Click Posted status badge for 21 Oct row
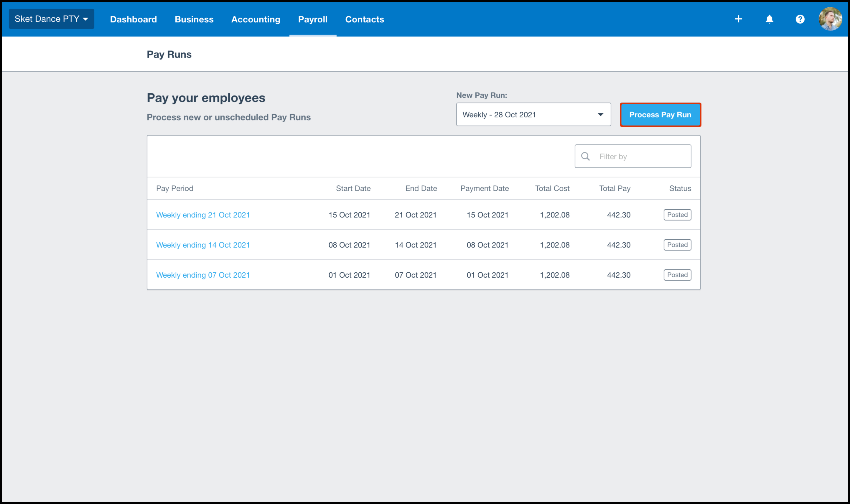This screenshot has height=504, width=850. click(677, 215)
